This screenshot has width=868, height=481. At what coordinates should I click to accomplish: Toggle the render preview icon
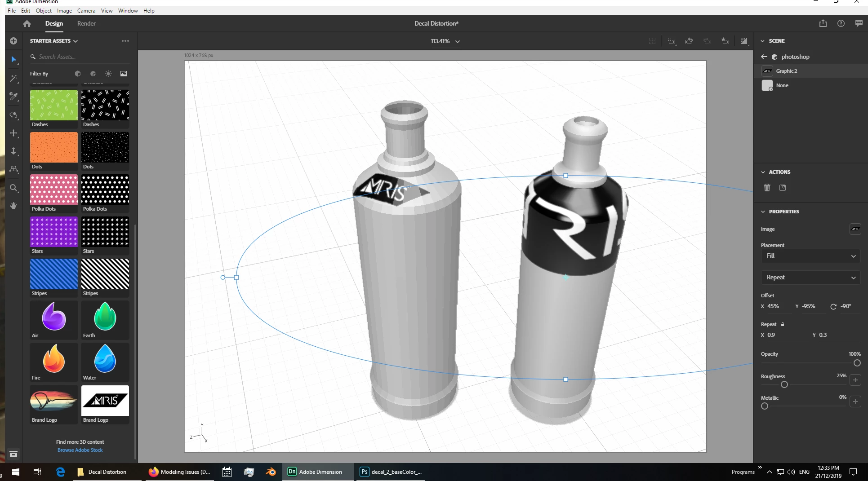[x=744, y=41]
